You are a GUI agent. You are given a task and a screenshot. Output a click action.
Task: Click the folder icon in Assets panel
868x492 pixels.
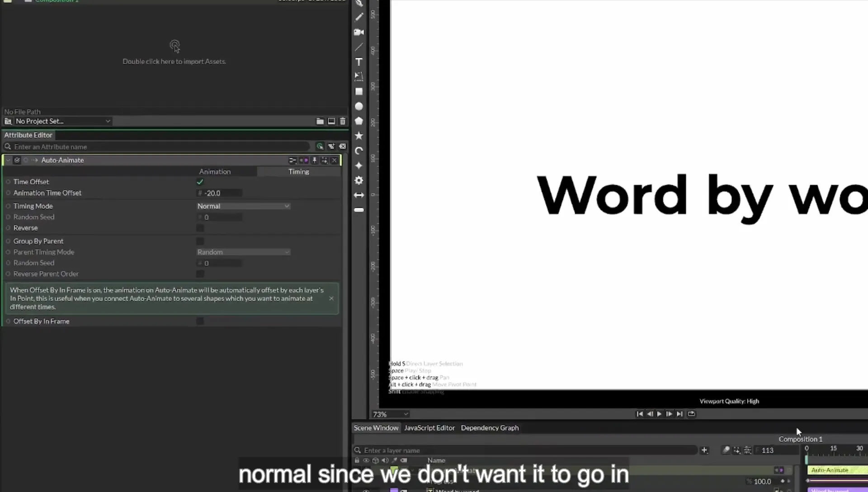pyautogui.click(x=320, y=121)
